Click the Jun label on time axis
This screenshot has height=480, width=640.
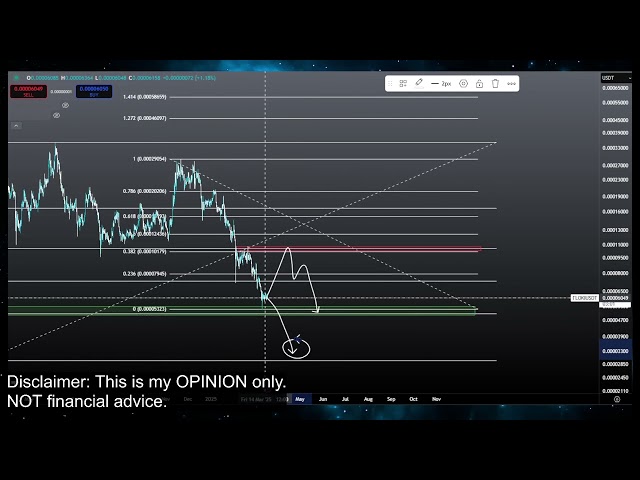323,399
